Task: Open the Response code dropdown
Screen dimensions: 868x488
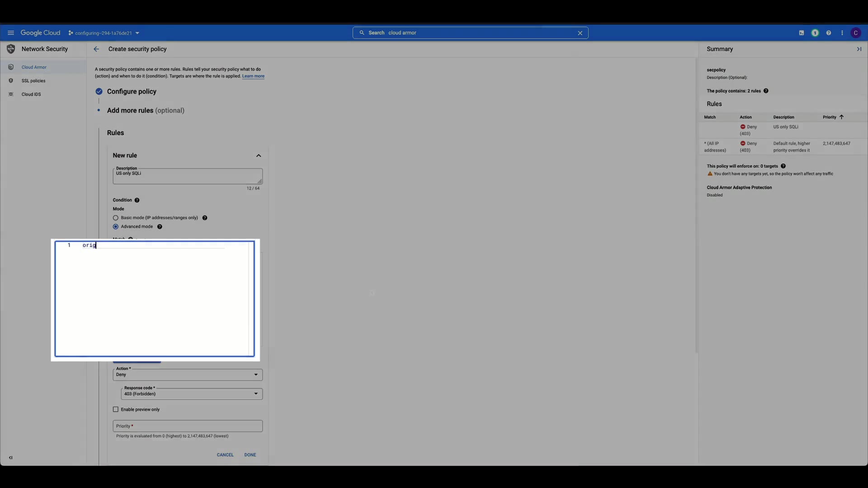Action: tap(192, 394)
